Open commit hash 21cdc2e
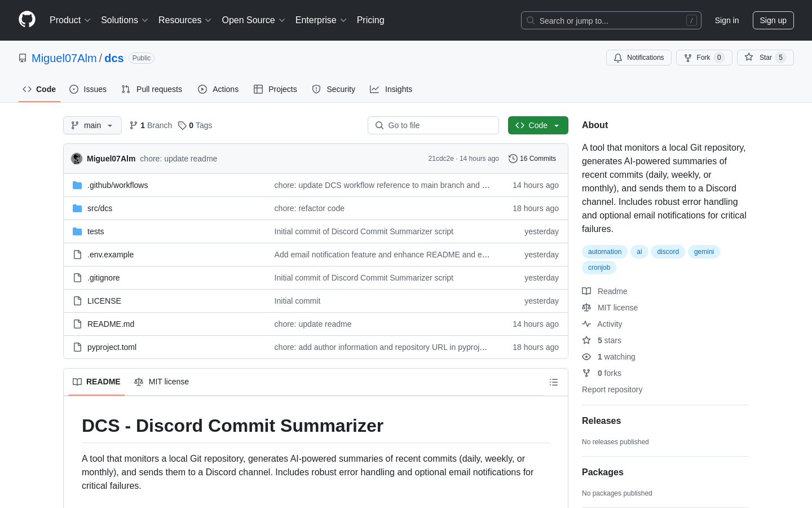The height and width of the screenshot is (508, 812). (x=441, y=159)
